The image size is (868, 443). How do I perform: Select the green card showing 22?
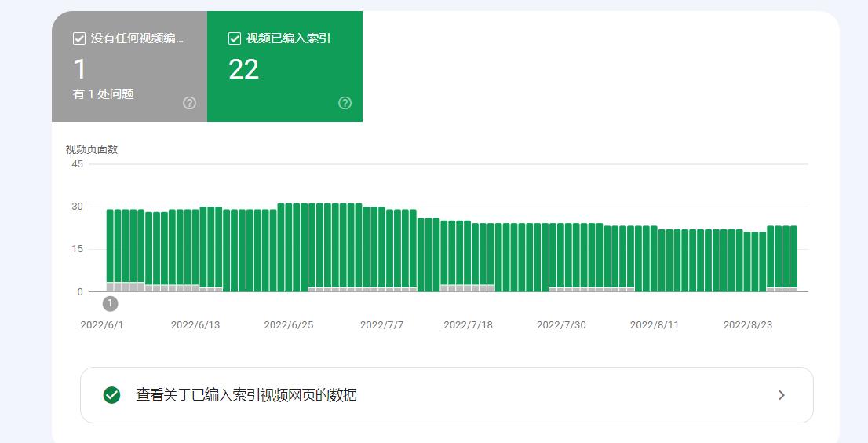point(285,67)
